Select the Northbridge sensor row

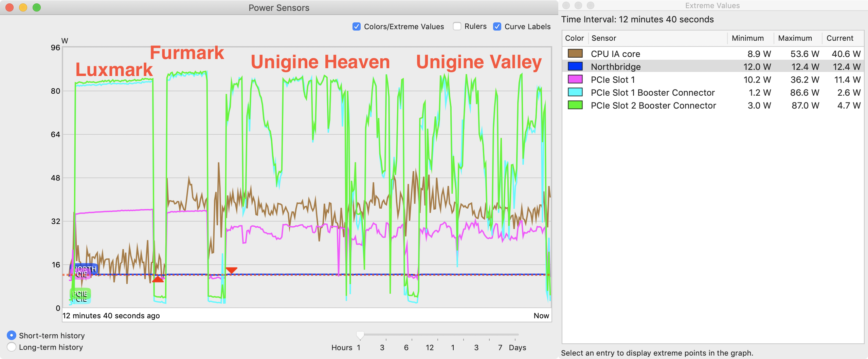[713, 67]
